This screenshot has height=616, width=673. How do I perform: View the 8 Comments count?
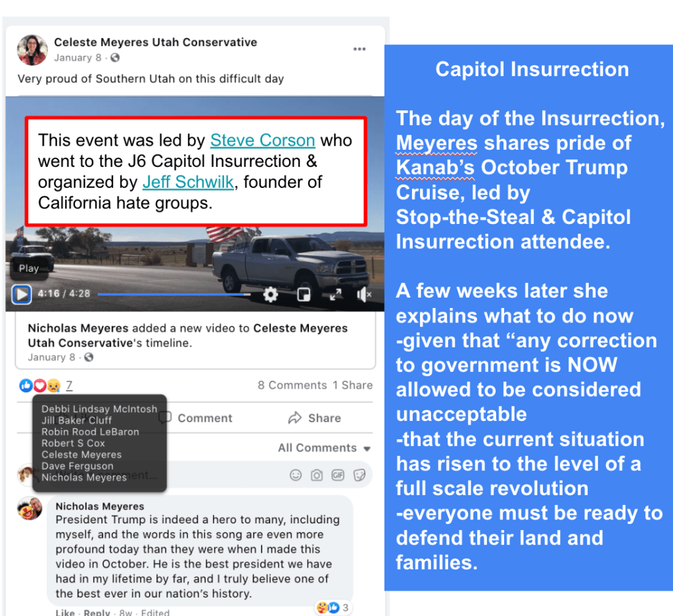pos(292,385)
